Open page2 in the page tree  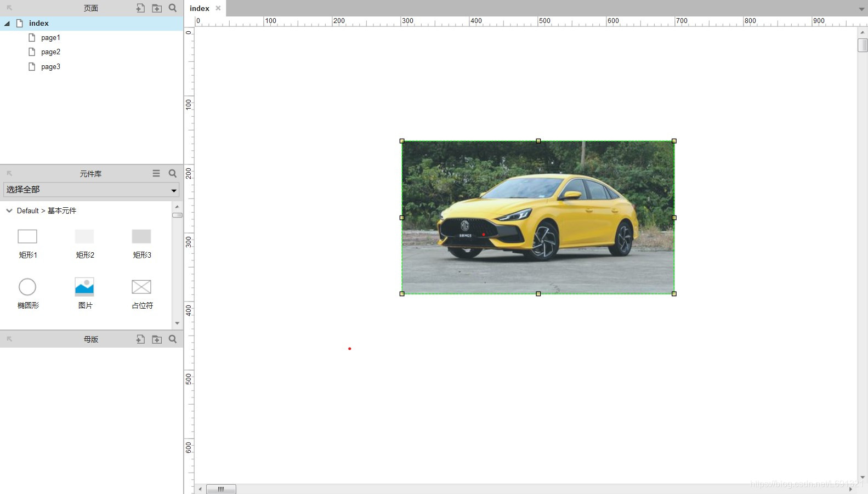(50, 52)
